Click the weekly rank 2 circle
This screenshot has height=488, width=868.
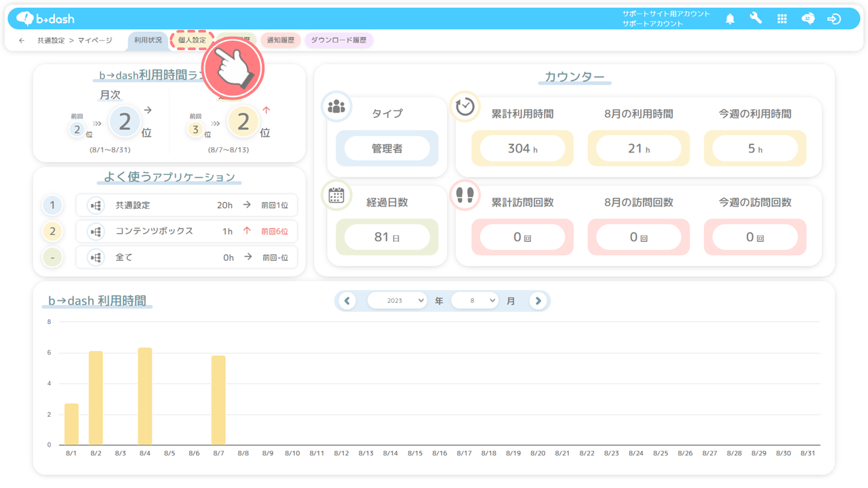tap(243, 122)
